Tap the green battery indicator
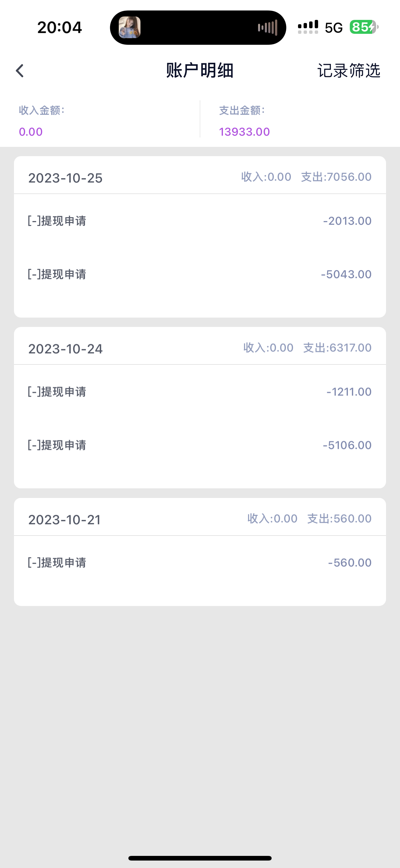The width and height of the screenshot is (400, 868). (x=364, y=27)
